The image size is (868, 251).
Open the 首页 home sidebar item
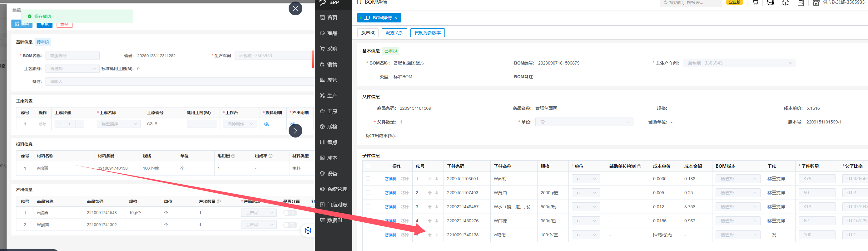[x=329, y=17]
